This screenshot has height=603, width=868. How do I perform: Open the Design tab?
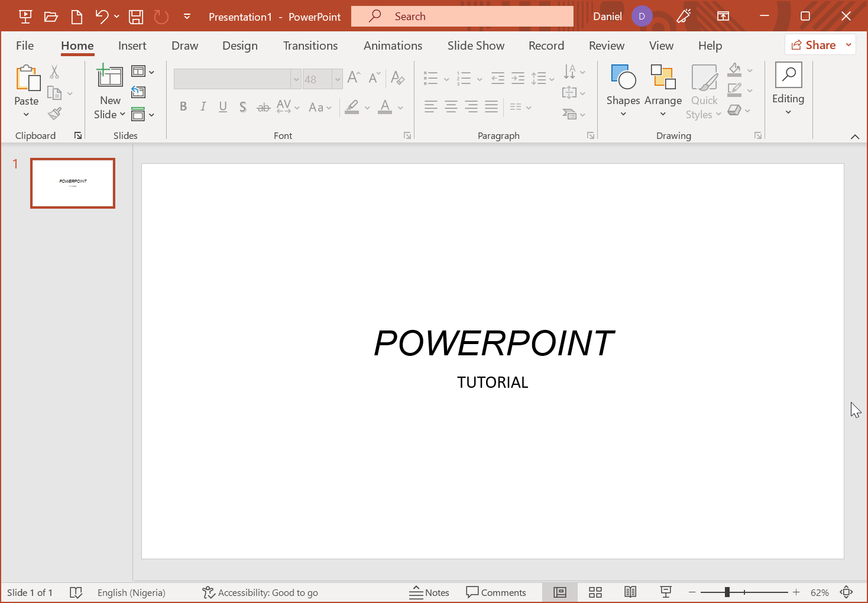[x=239, y=46]
